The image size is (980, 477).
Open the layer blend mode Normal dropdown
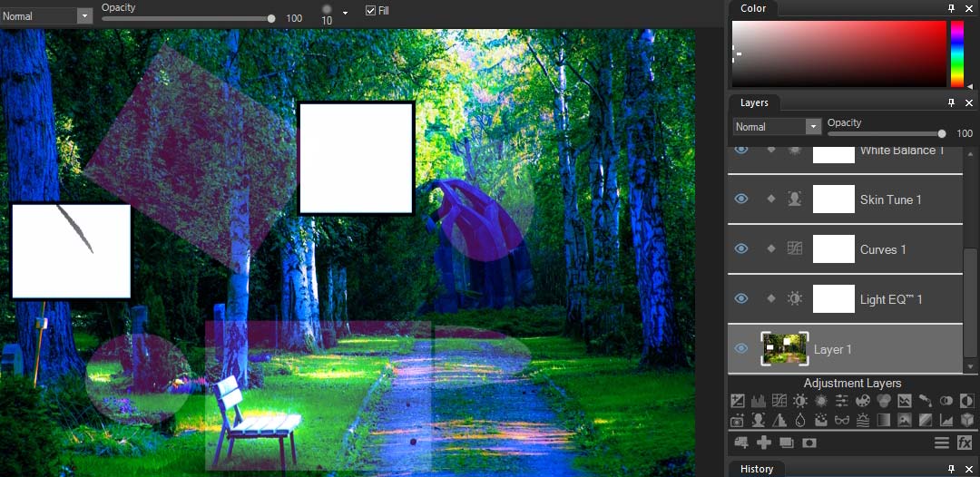click(777, 127)
